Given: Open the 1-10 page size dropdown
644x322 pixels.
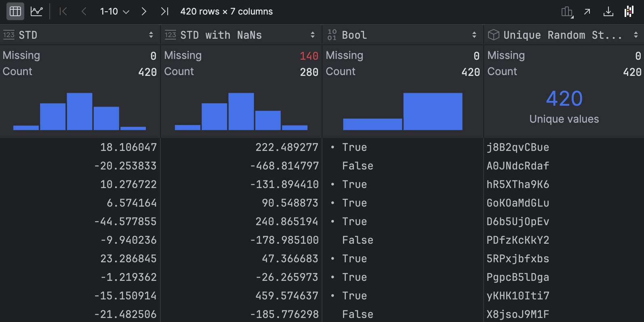Looking at the screenshot, I should 115,11.
